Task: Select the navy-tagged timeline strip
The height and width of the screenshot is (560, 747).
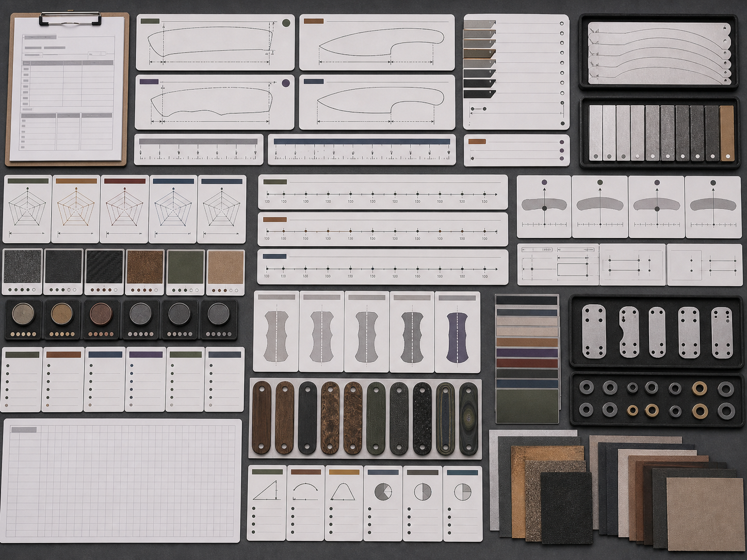Action: click(x=383, y=267)
